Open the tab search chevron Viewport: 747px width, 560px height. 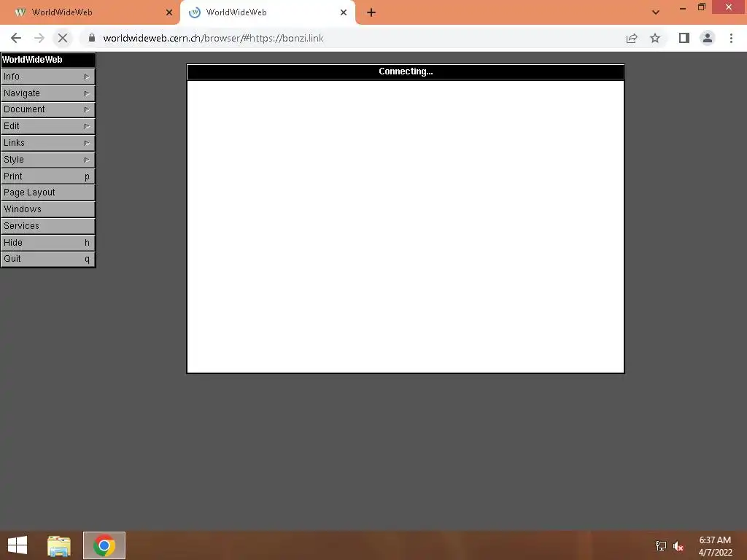(656, 12)
